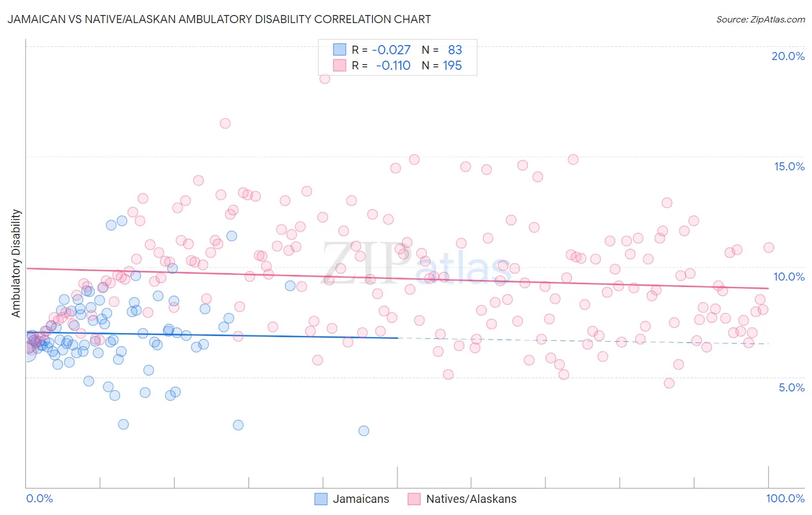This screenshot has height=515, width=812.
Task: Click the Source: ZipAtlas.com text
Action: coord(761,20)
